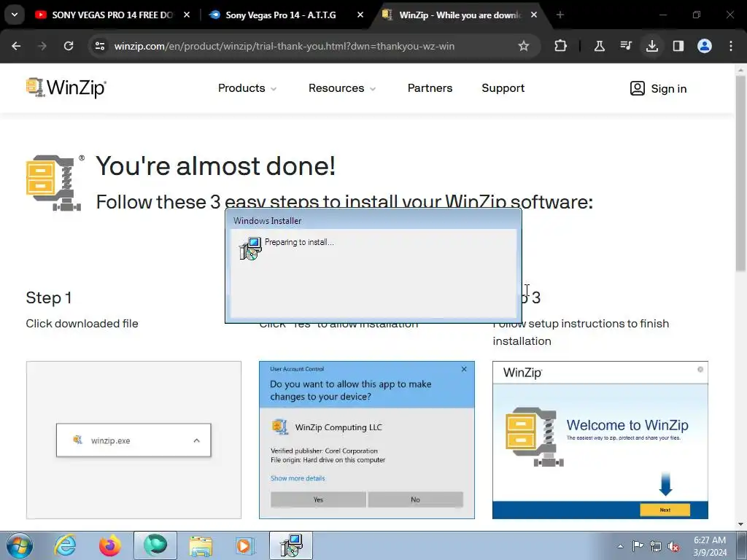
Task: Click the large WinZip vise icon
Action: 53,183
